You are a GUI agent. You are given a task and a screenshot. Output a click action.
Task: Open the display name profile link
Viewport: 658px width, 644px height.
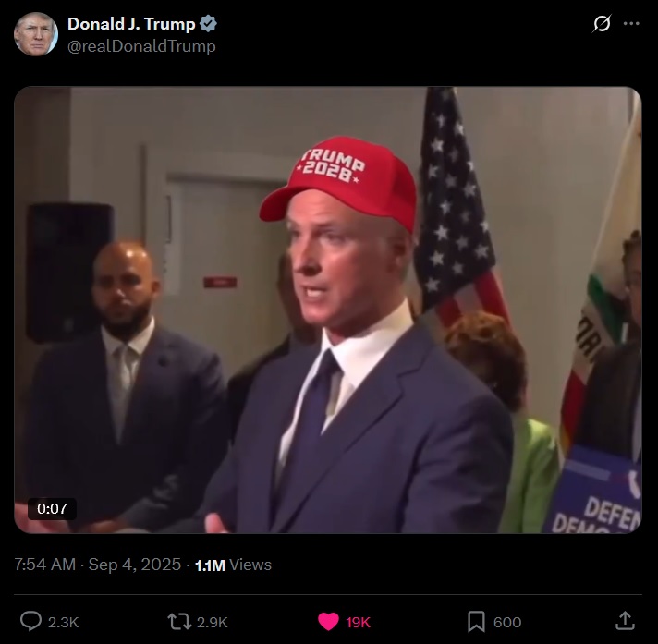pos(131,24)
